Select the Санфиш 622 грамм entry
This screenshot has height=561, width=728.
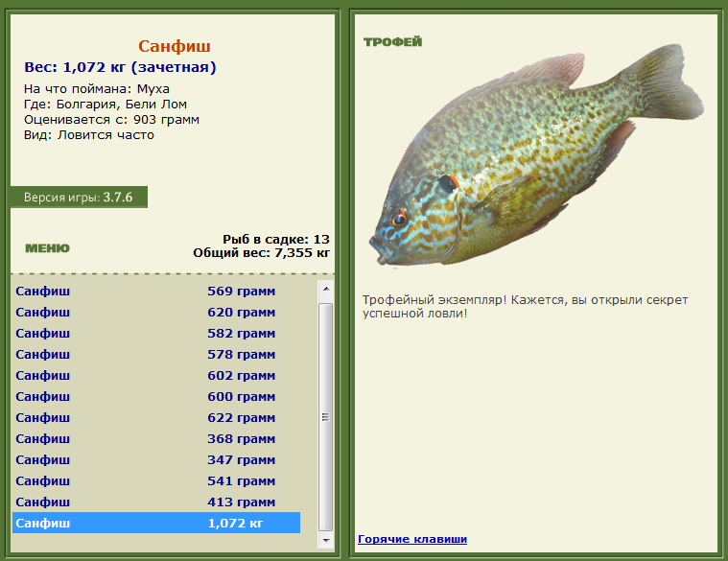click(155, 418)
